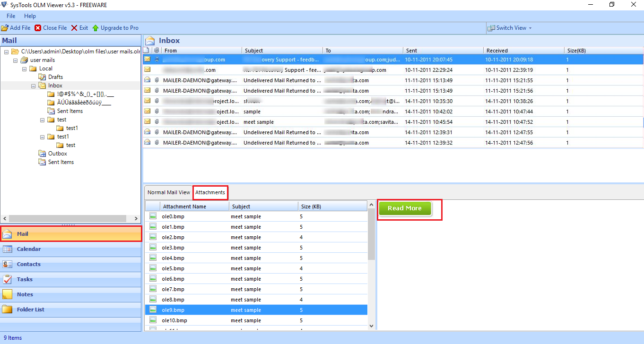Click the folder tree left scroll arrow
This screenshot has width=644, height=344.
[x=5, y=219]
